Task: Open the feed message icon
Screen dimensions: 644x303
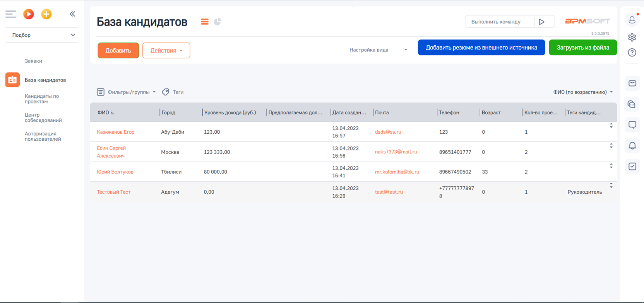Action: (632, 125)
